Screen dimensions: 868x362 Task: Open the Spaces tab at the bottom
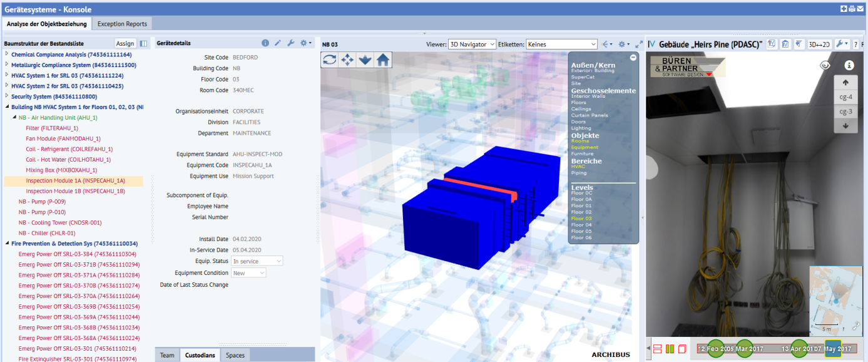click(x=235, y=355)
